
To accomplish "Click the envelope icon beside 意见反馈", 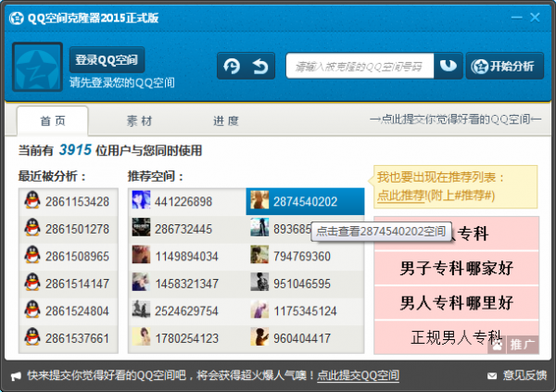I will tap(492, 375).
